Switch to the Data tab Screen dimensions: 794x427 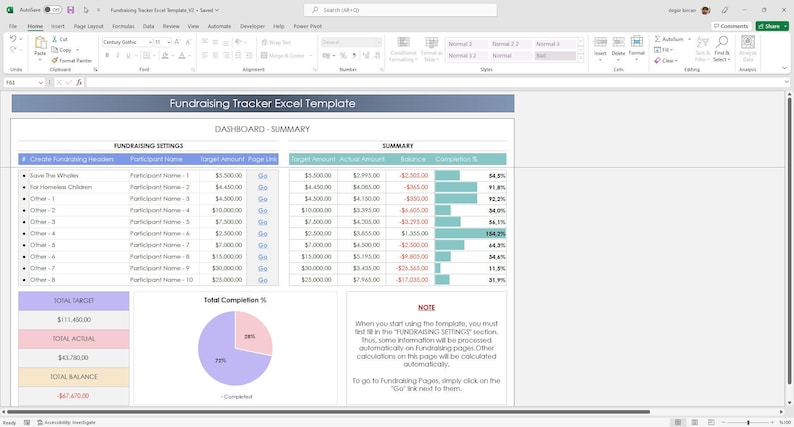148,26
